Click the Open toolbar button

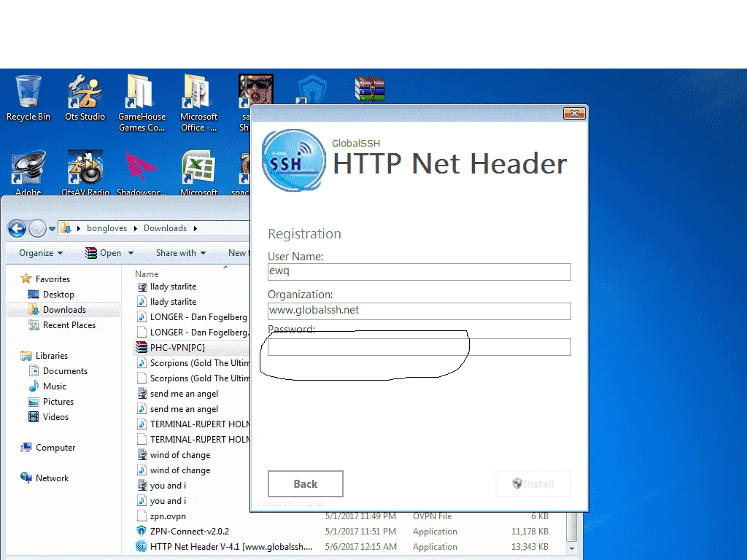pyautogui.click(x=104, y=253)
